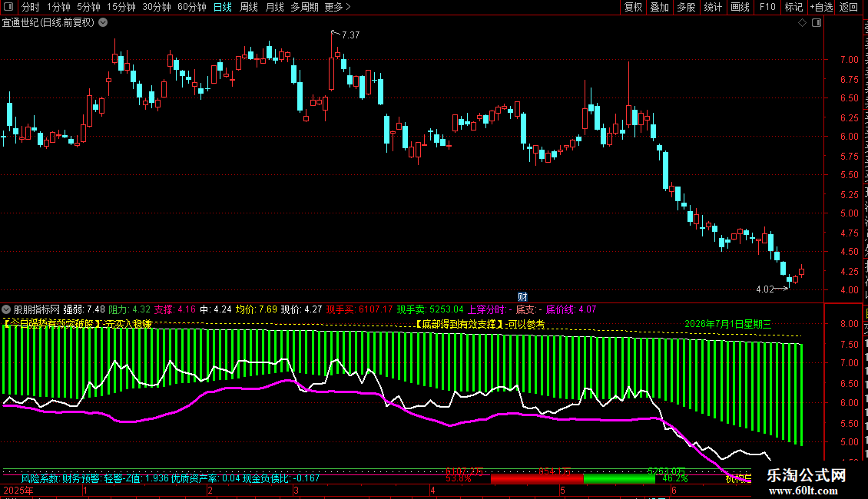Switch to 月线 monthly chart
This screenshot has width=868, height=499.
pyautogui.click(x=274, y=7)
